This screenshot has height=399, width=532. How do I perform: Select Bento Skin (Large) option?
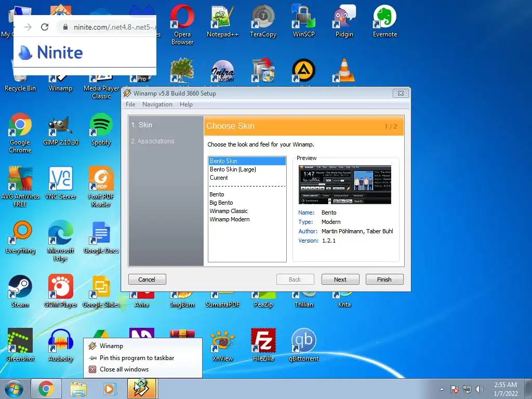247,169
